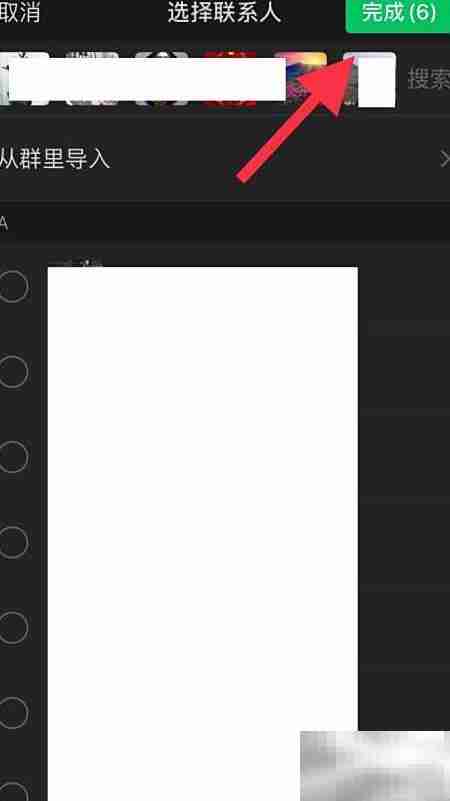Screen dimensions: 450x801
Task: Select the second contact's radio circle
Action: click(13, 372)
